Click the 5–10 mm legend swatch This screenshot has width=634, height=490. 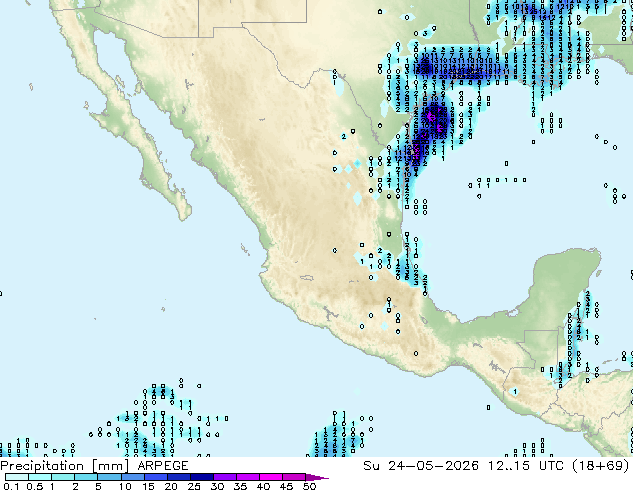pos(110,477)
